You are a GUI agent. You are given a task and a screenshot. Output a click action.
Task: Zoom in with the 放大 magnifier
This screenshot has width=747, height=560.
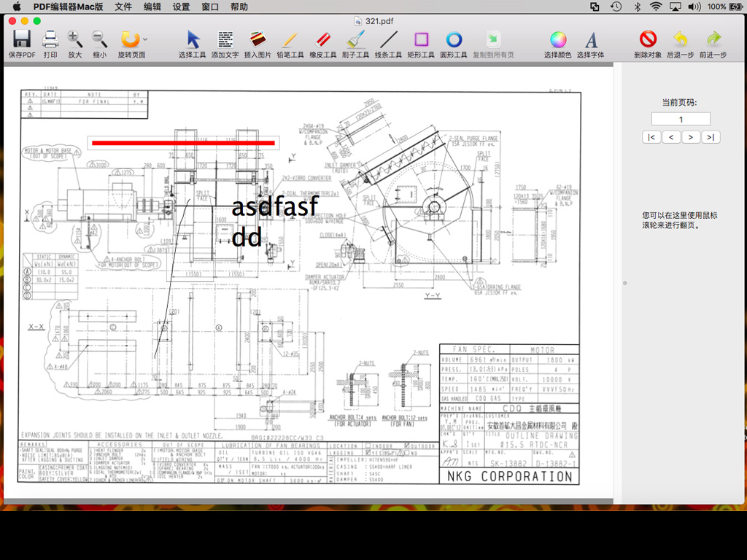click(x=75, y=39)
